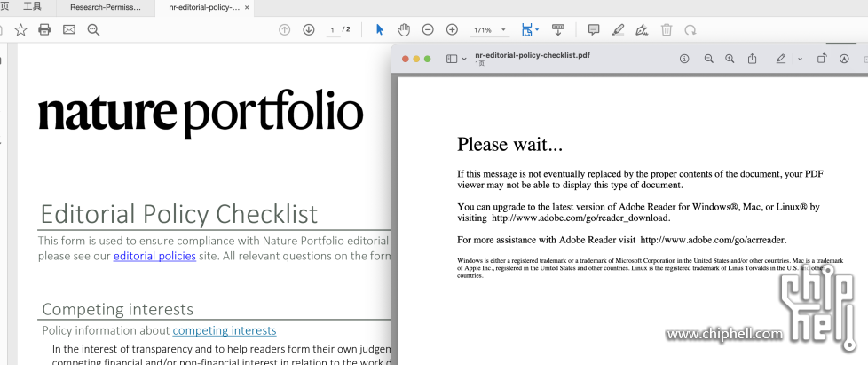Choose the selection arrow tool
The image size is (868, 365).
[380, 30]
